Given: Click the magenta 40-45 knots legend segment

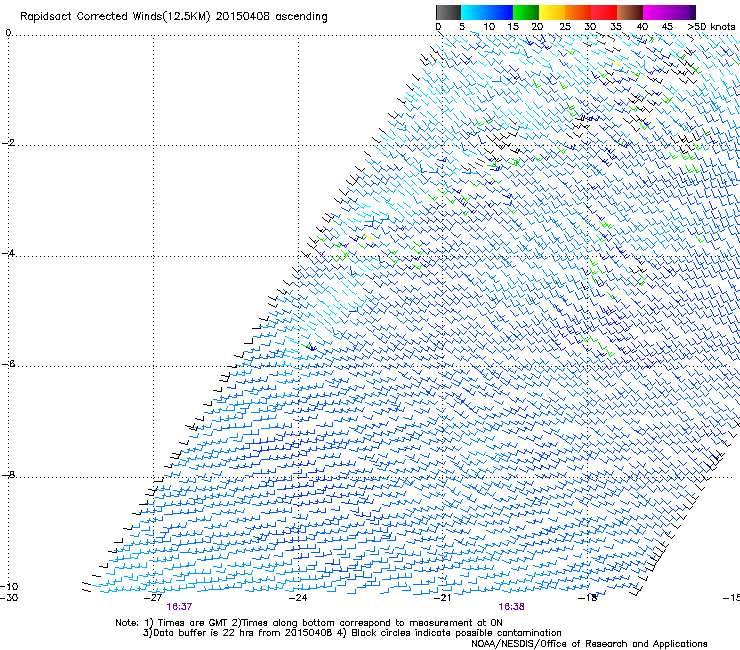Looking at the screenshot, I should pyautogui.click(x=656, y=12).
